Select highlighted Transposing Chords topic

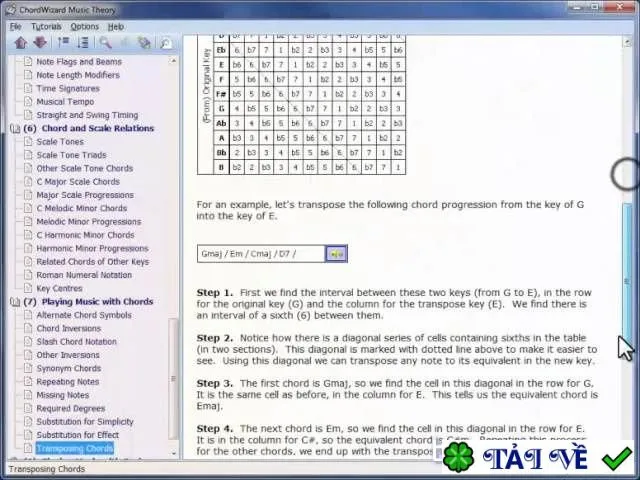(75, 449)
